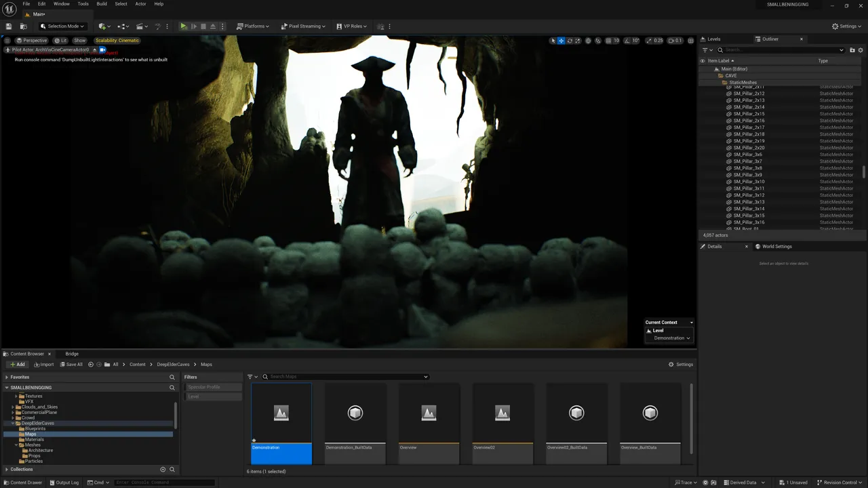The width and height of the screenshot is (868, 488).
Task: Open the top-right Settings dropdown
Action: tap(848, 26)
